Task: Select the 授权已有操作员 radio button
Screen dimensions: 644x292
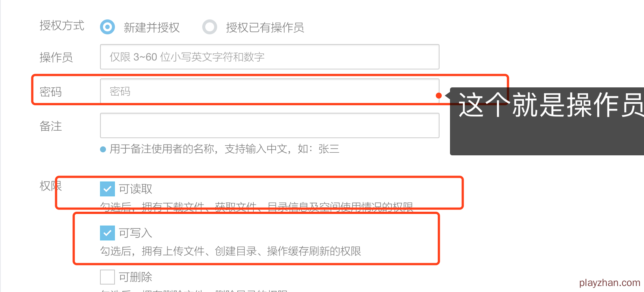Action: pos(210,27)
